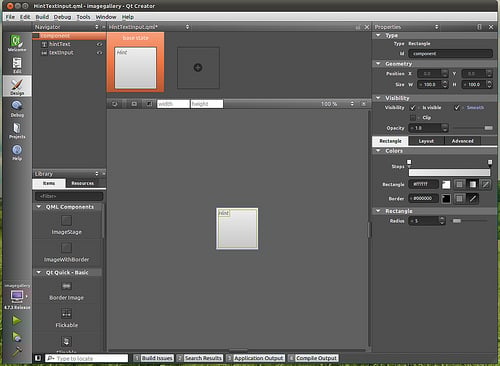Viewport: 500px width, 366px height.
Task: Toggle the Is visible checkbox
Action: tap(413, 108)
